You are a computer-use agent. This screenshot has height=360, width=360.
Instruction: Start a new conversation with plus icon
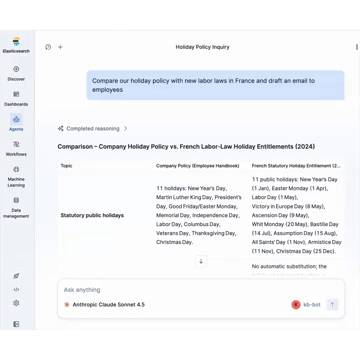pos(60,47)
